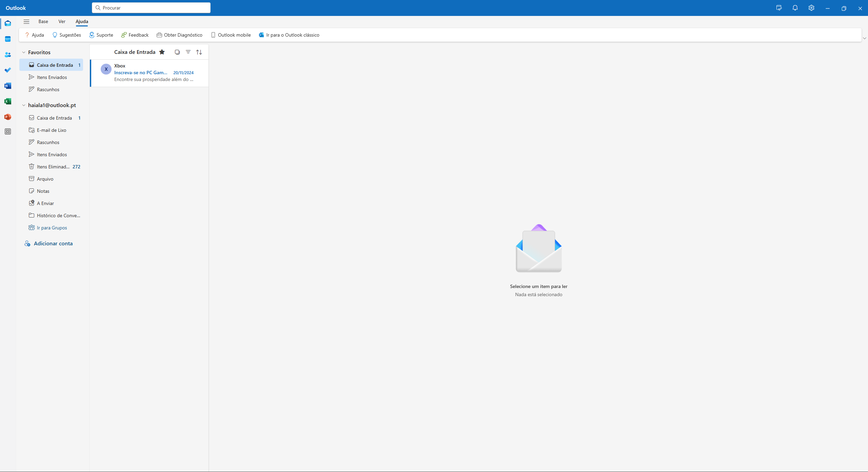Open E-mail de Lixo folder
Screen dimensions: 868x472
51,130
